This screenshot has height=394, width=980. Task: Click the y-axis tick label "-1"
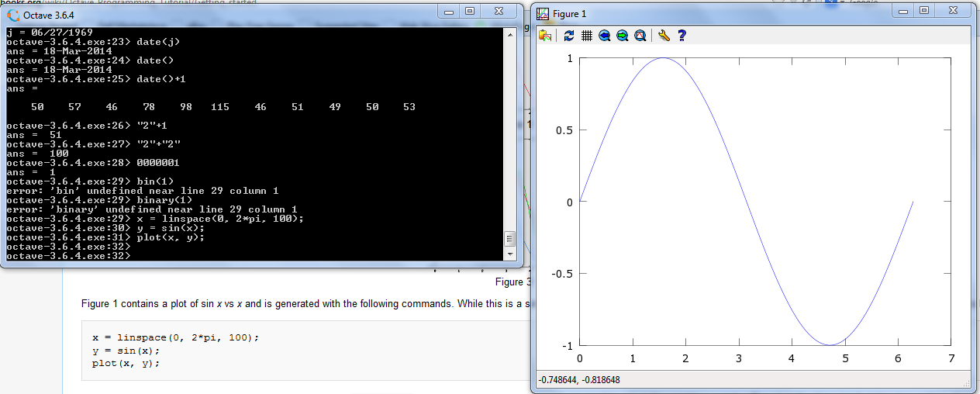(x=567, y=346)
